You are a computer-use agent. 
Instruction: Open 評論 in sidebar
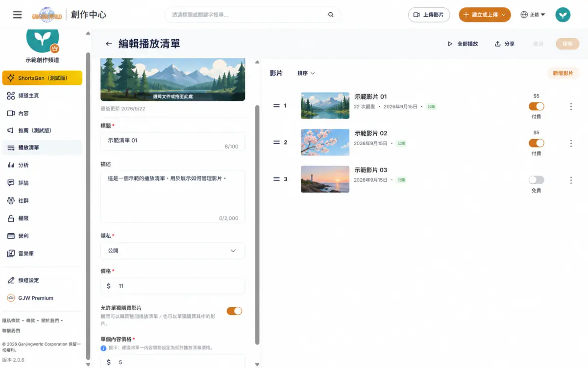tap(42, 183)
